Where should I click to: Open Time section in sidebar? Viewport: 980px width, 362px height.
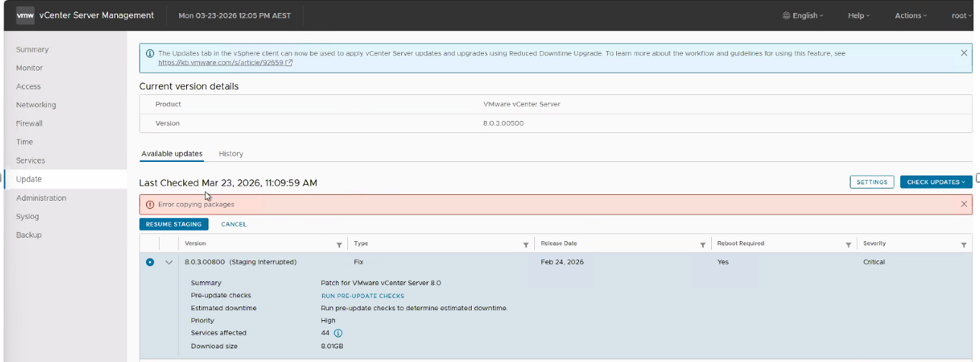tap(24, 142)
